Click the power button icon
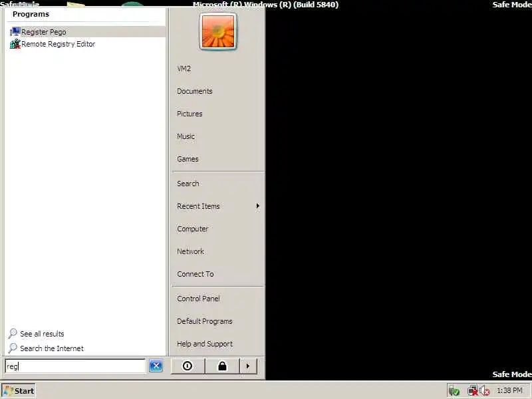Screen dimensions: 532x399 coord(188,366)
